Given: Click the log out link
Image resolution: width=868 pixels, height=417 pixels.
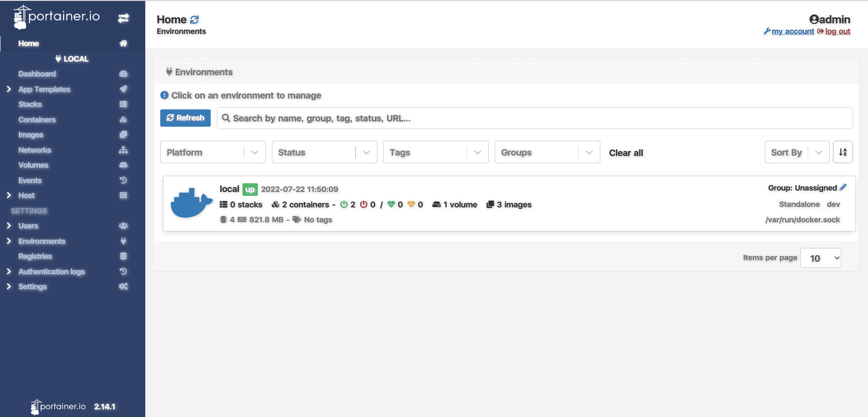Looking at the screenshot, I should [x=838, y=31].
